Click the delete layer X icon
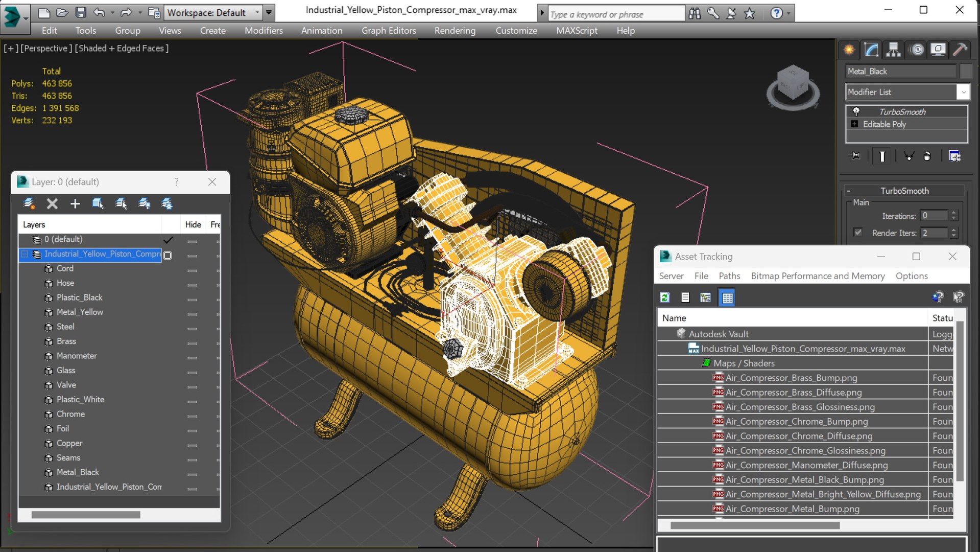The image size is (980, 552). point(52,204)
